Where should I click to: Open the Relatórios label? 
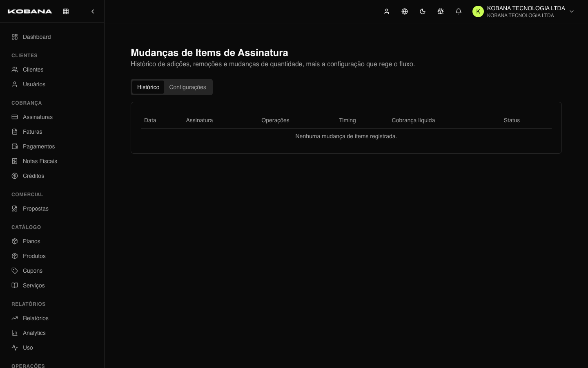[36, 318]
